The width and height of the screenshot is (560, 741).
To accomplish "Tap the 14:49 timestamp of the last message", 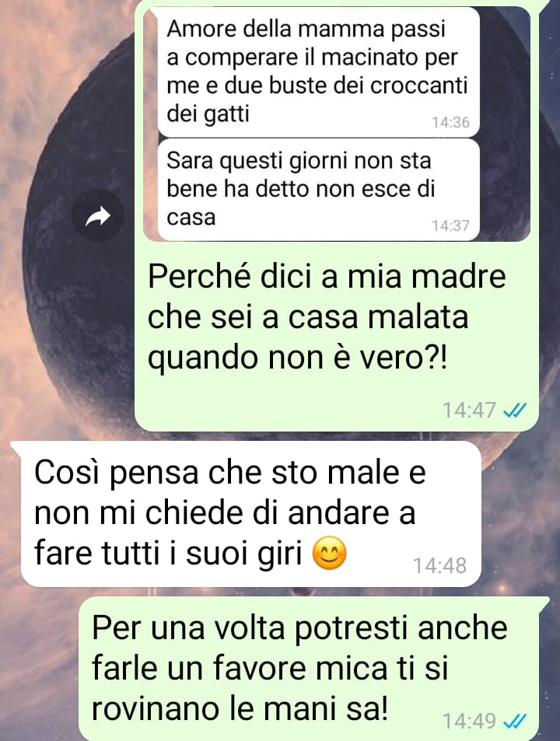I will pyautogui.click(x=469, y=721).
